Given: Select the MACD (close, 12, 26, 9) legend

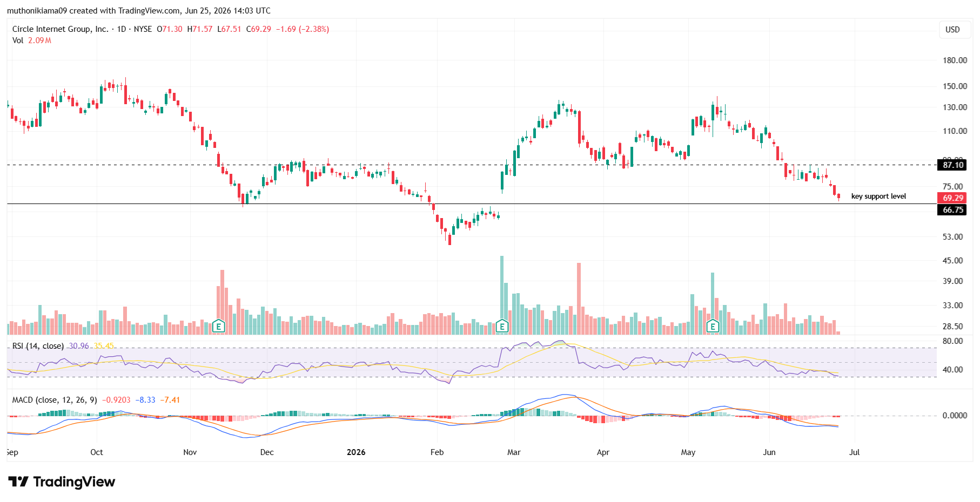Looking at the screenshot, I should [x=55, y=400].
